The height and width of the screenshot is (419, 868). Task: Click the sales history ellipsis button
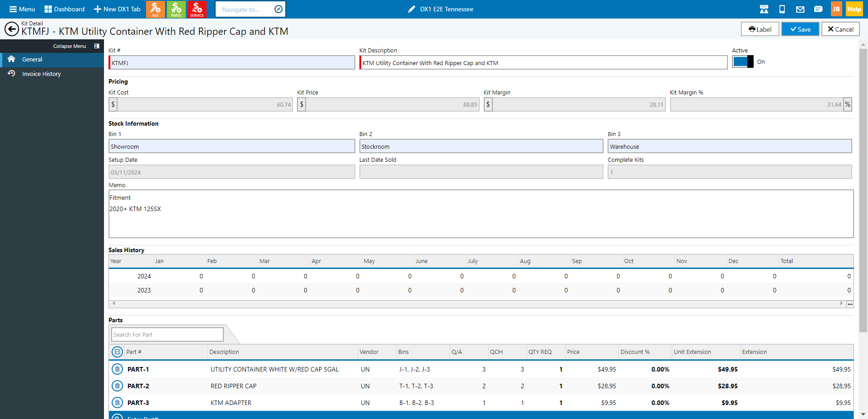coord(850,304)
